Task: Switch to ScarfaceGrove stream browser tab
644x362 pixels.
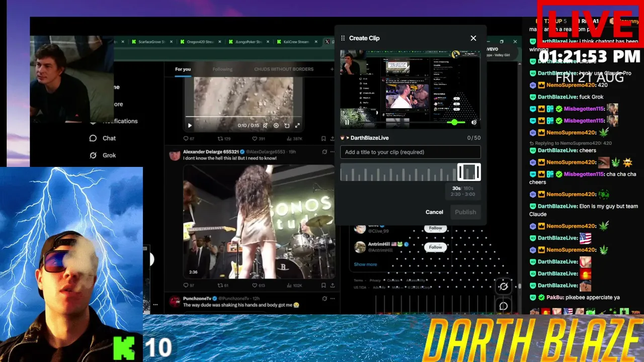Action: pos(152,42)
